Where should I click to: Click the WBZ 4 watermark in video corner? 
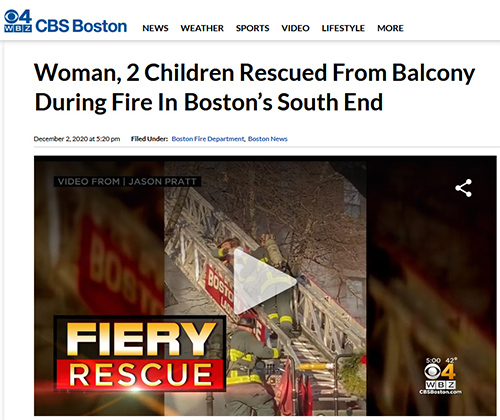point(440,378)
